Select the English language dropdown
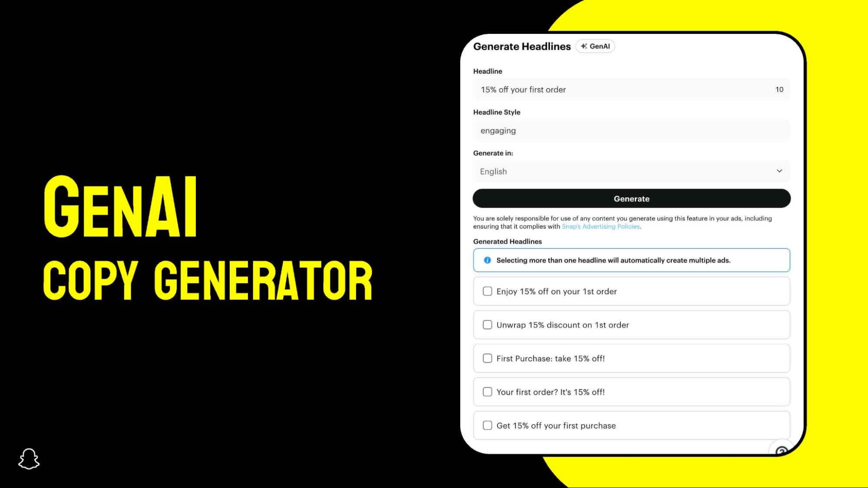Viewport: 868px width, 488px height. tap(632, 171)
